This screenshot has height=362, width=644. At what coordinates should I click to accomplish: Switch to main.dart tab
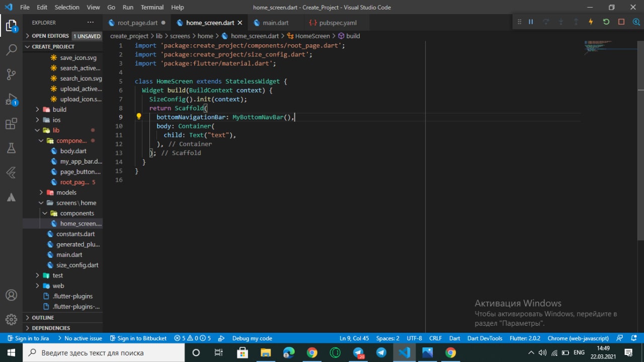276,23
